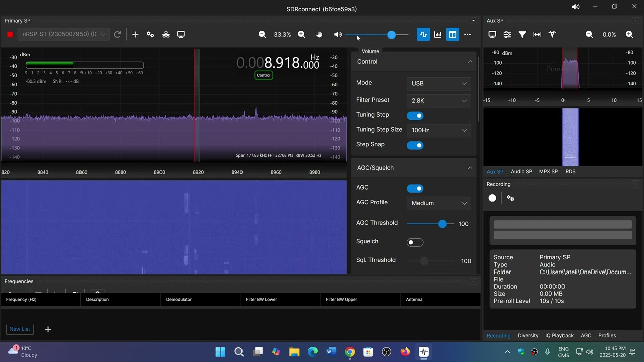Toggle the side panel layout icon
Image resolution: width=644 pixels, height=362 pixels.
click(453, 34)
